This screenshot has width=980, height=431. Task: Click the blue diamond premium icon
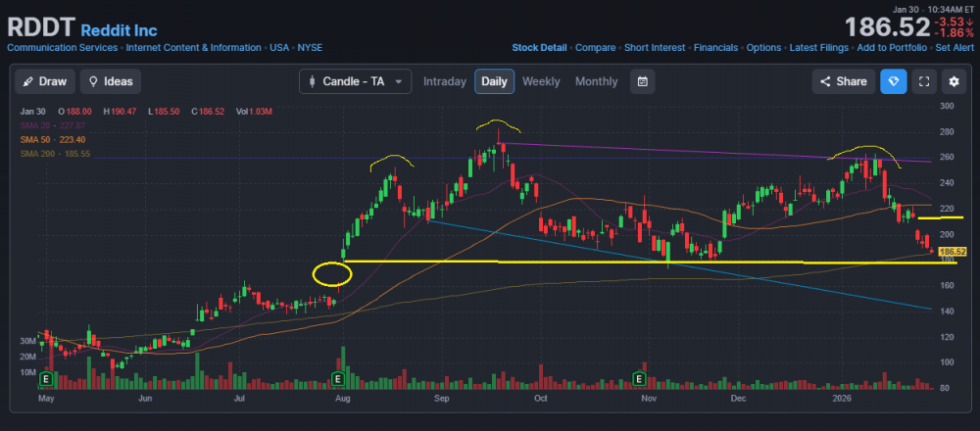click(893, 81)
